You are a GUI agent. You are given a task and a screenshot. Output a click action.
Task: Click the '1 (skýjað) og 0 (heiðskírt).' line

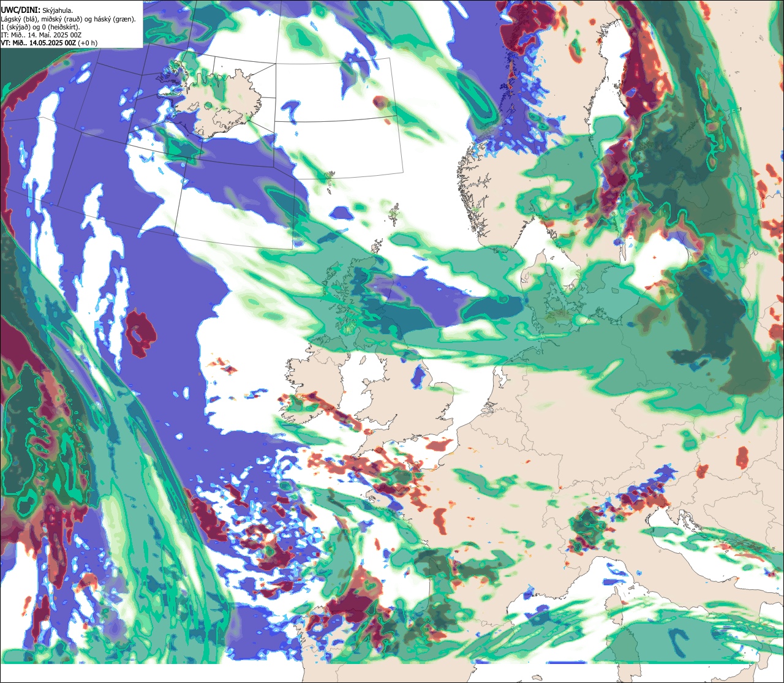(40, 27)
